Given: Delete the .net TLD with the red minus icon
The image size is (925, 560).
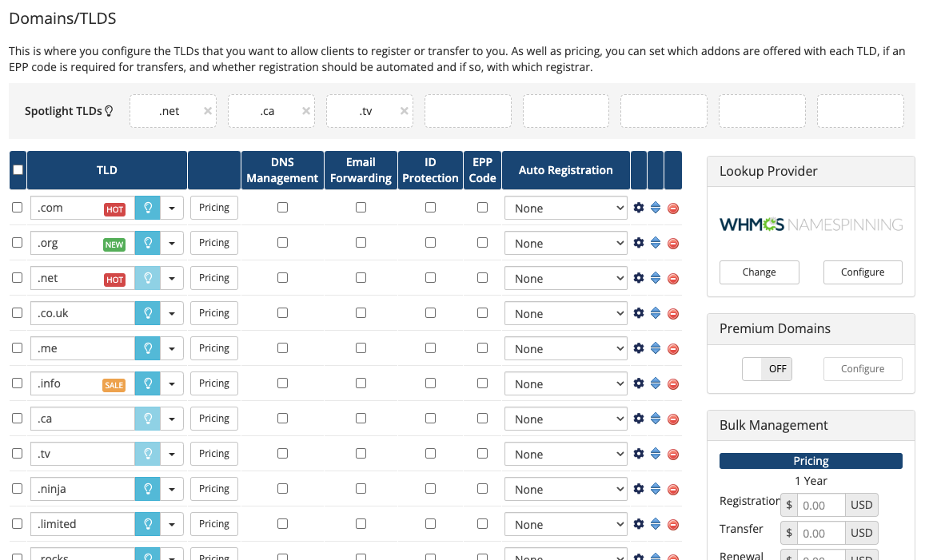Looking at the screenshot, I should pos(672,277).
